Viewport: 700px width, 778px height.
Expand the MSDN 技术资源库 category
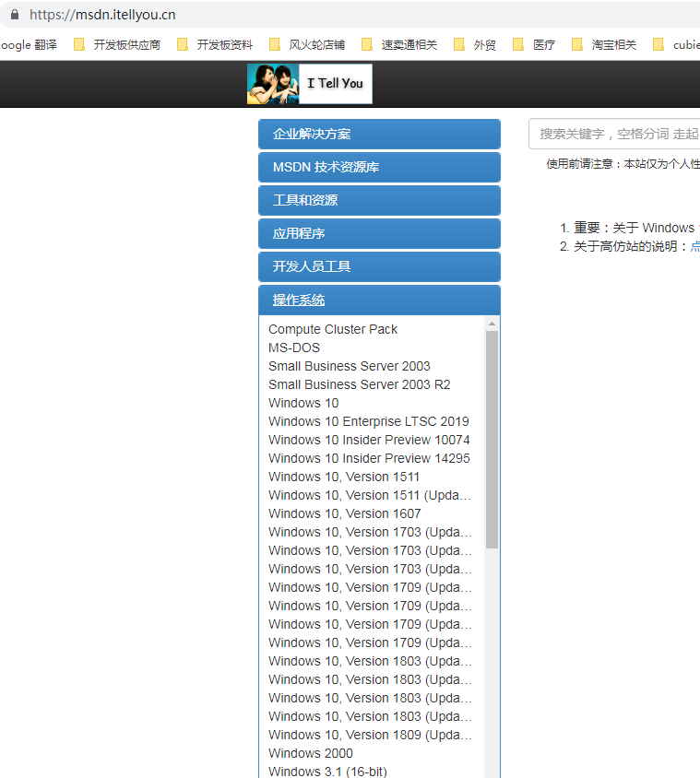point(379,167)
